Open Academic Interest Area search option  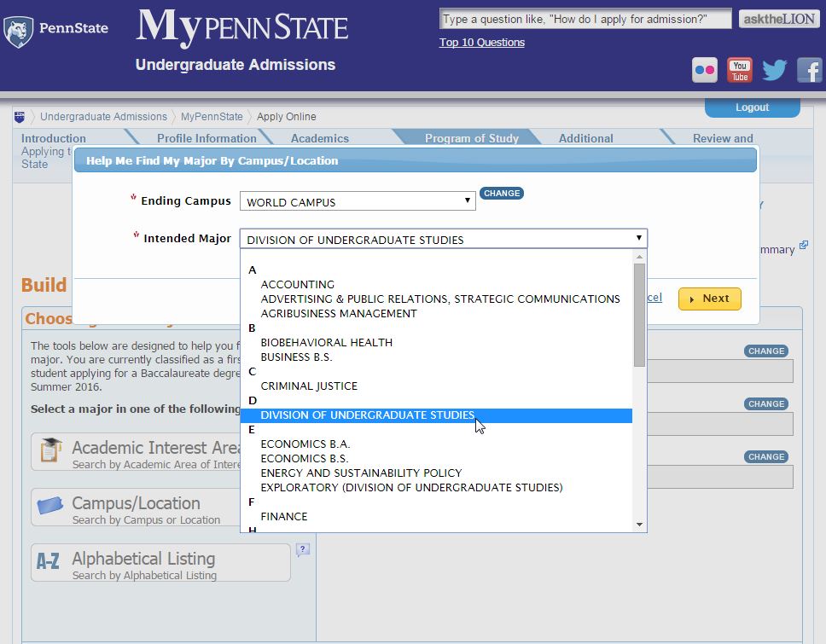click(136, 452)
